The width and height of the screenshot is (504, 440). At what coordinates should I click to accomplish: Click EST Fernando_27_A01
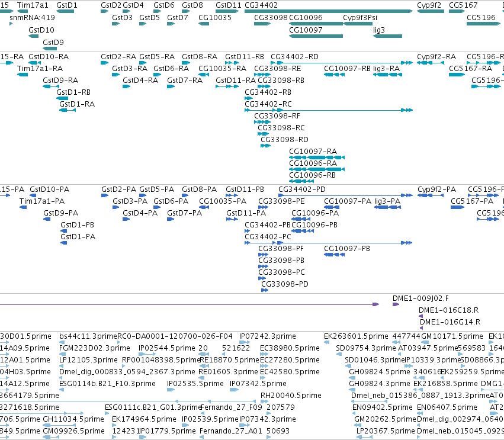point(202,437)
